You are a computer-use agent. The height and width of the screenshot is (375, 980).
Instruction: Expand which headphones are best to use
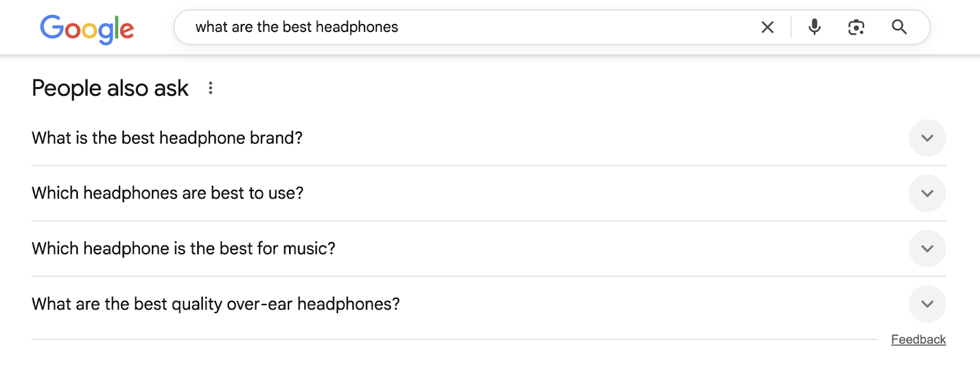927,193
